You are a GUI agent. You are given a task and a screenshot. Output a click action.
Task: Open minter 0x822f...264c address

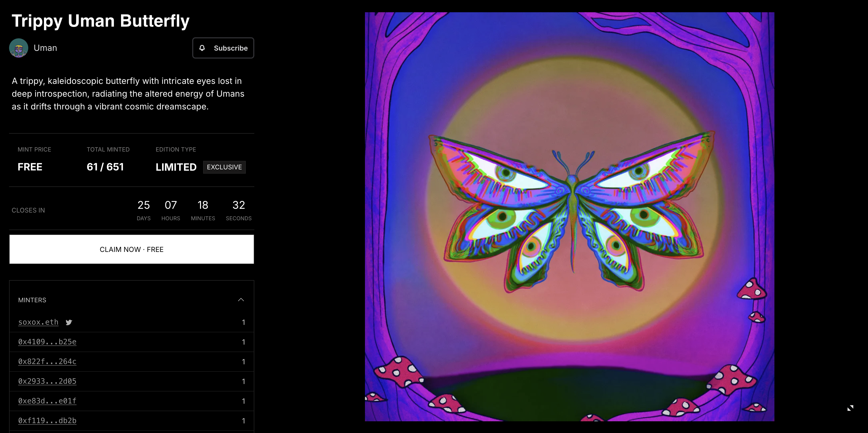(47, 362)
